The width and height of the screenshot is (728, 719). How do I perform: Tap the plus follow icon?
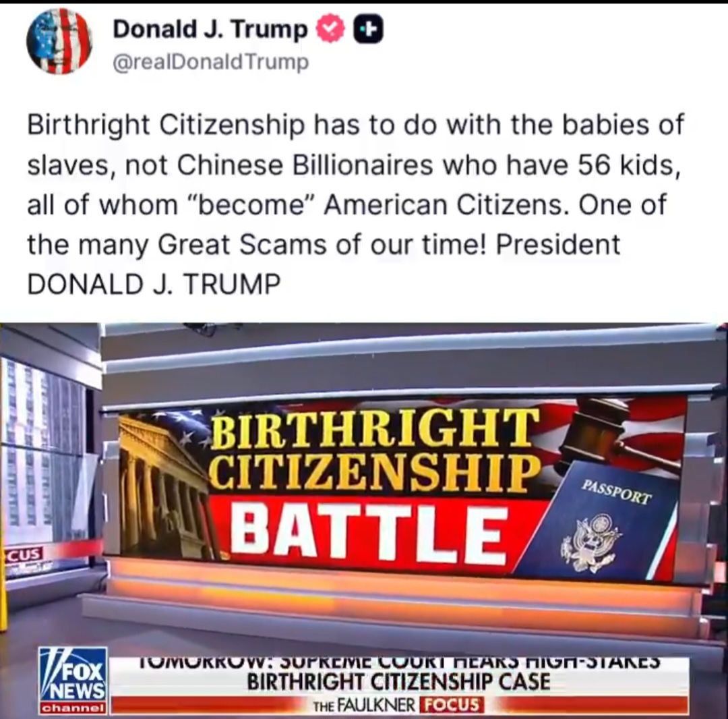(368, 29)
